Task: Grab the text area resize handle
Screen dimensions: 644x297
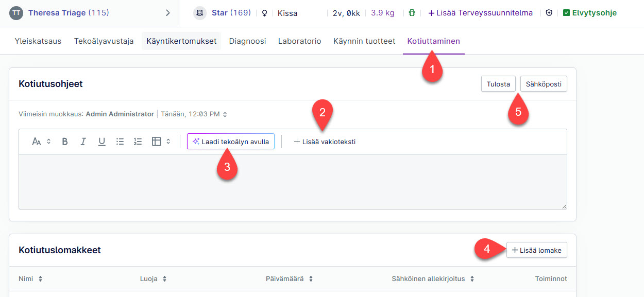Action: coord(564,206)
